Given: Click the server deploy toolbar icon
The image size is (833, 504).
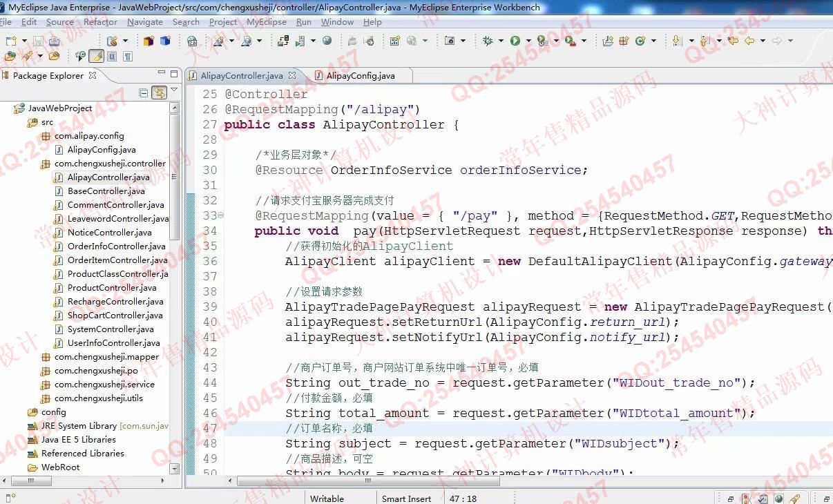Looking at the screenshot, I should (283, 41).
